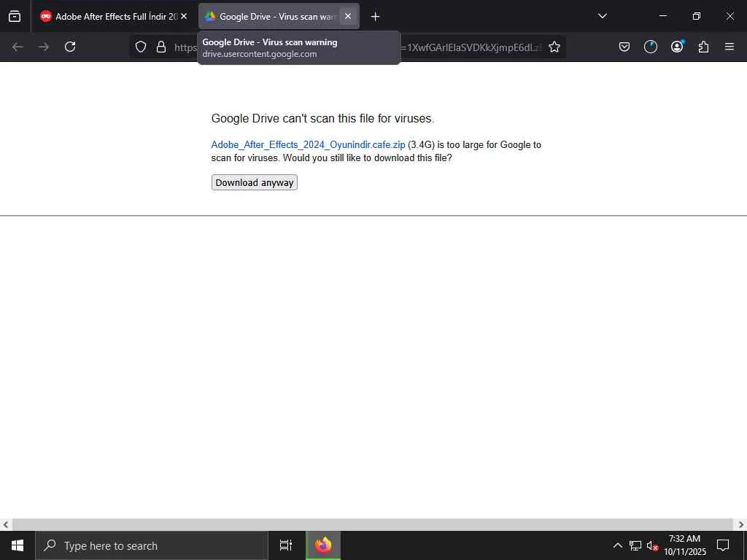Select the Google Drive - Virus scan warning tab
This screenshot has height=560, width=747.
279,16
